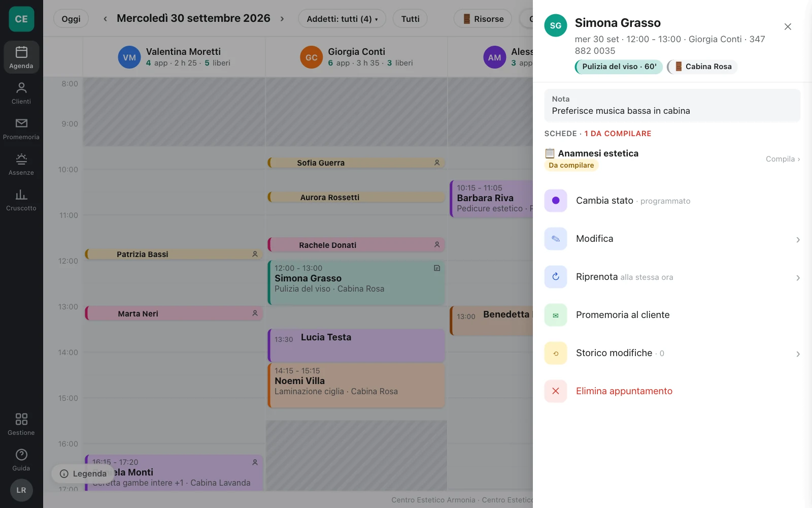Select Storico modifiche entry
The height and width of the screenshot is (508, 812).
tap(672, 353)
